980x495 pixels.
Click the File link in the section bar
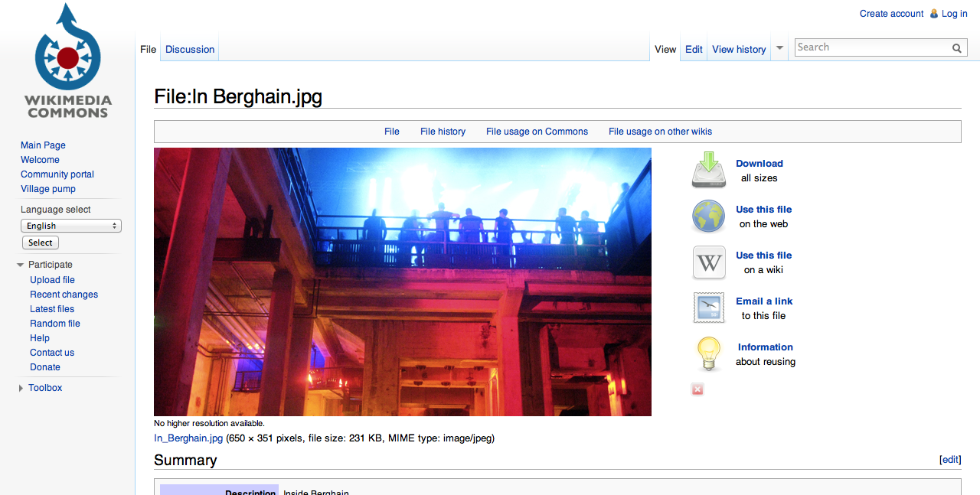tap(392, 132)
